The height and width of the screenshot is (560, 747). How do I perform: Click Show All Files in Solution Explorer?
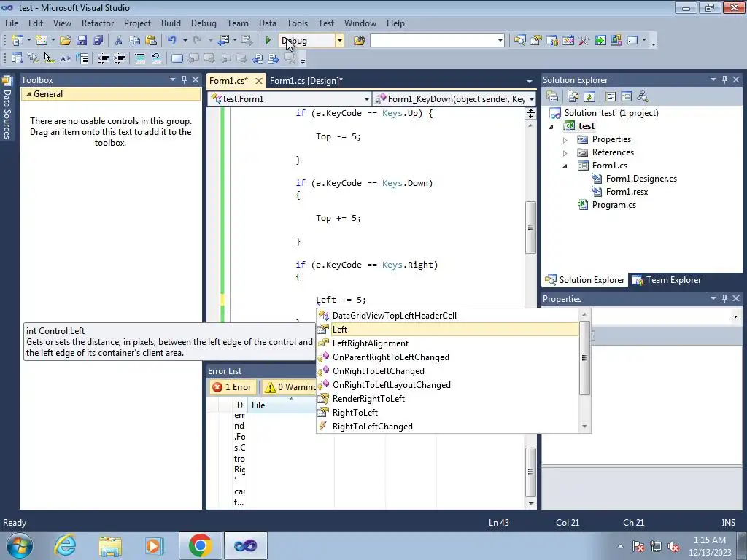(573, 97)
